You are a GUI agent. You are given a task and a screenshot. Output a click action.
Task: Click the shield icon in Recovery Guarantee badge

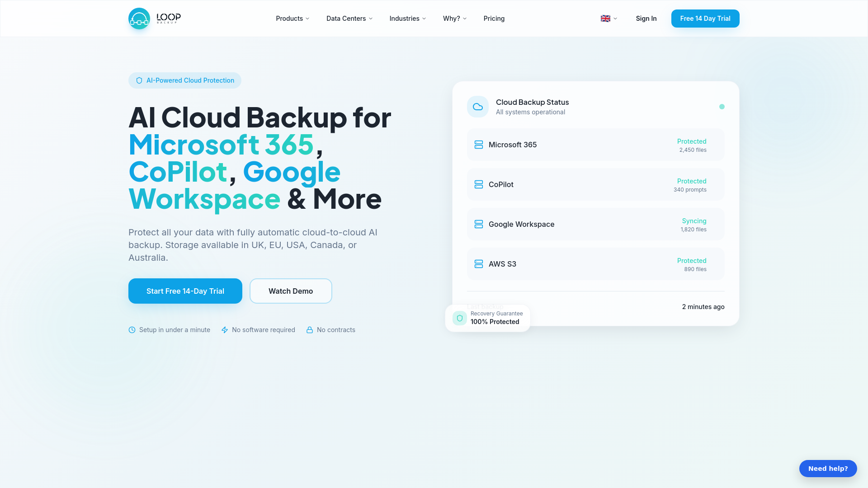click(x=460, y=318)
